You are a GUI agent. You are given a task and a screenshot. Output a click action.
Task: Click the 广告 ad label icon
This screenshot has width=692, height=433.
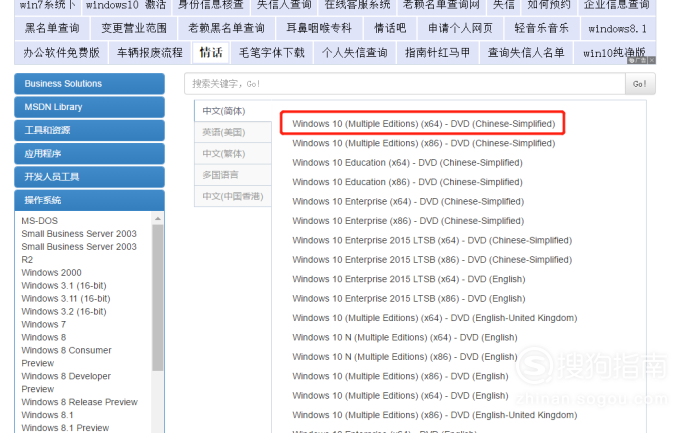point(637,60)
